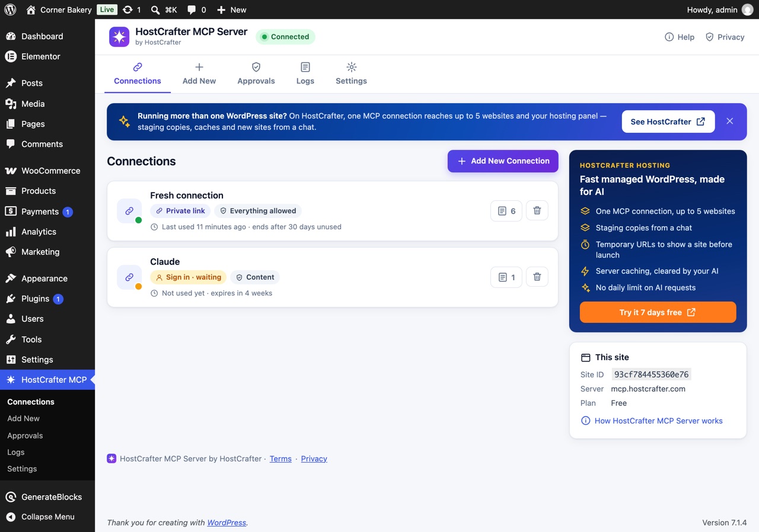This screenshot has height=532, width=759.
Task: Open the WooCommerce sidebar menu
Action: pos(47,171)
